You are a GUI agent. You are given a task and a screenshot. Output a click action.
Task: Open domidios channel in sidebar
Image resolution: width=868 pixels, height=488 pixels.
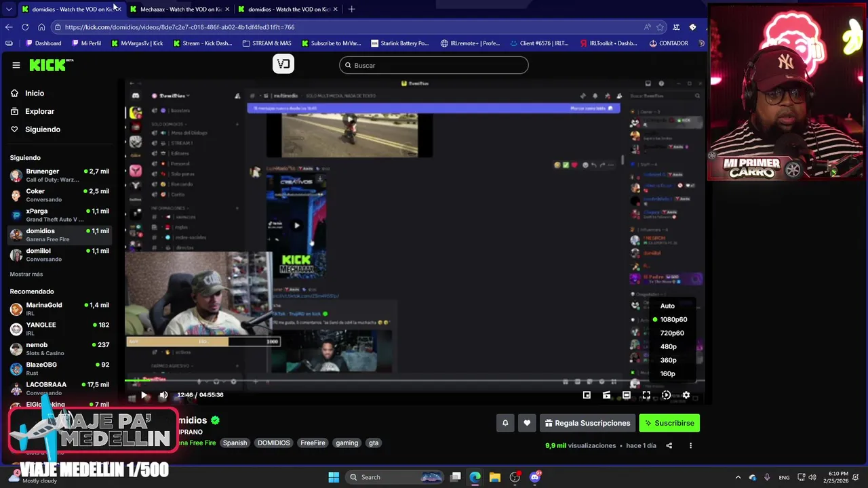tap(60, 235)
